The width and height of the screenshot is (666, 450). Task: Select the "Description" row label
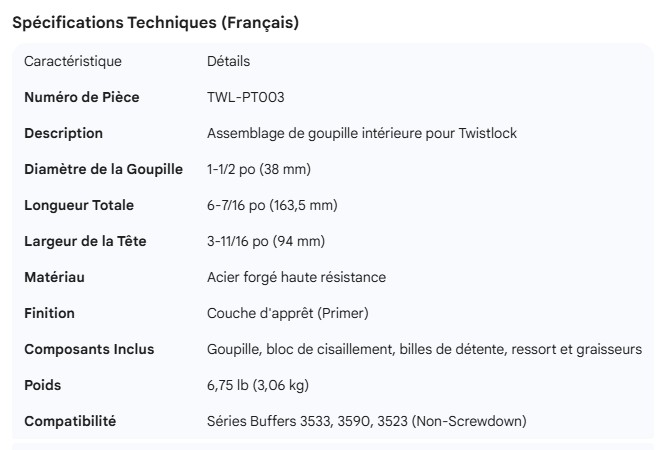pos(63,133)
